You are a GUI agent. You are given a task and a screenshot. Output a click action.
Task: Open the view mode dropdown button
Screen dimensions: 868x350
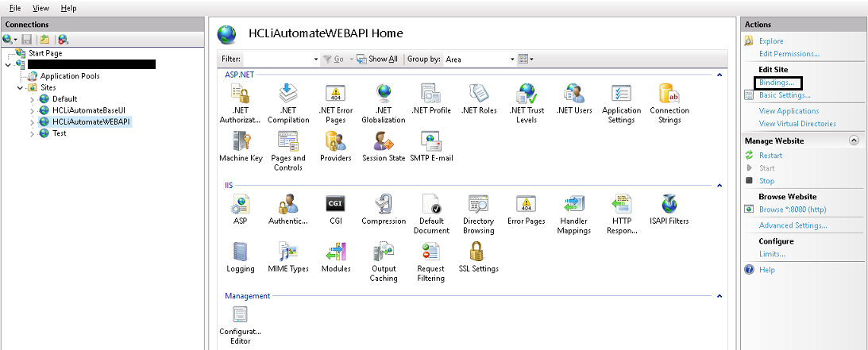click(526, 60)
